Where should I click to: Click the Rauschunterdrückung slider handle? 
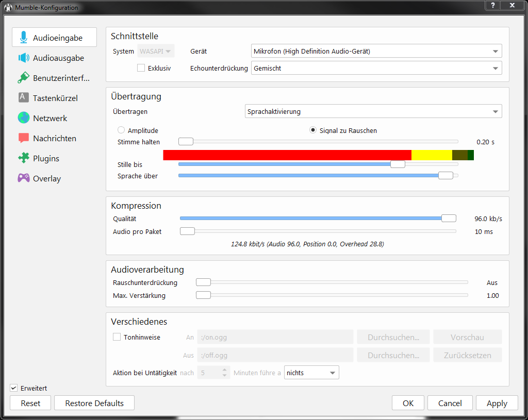click(x=204, y=282)
